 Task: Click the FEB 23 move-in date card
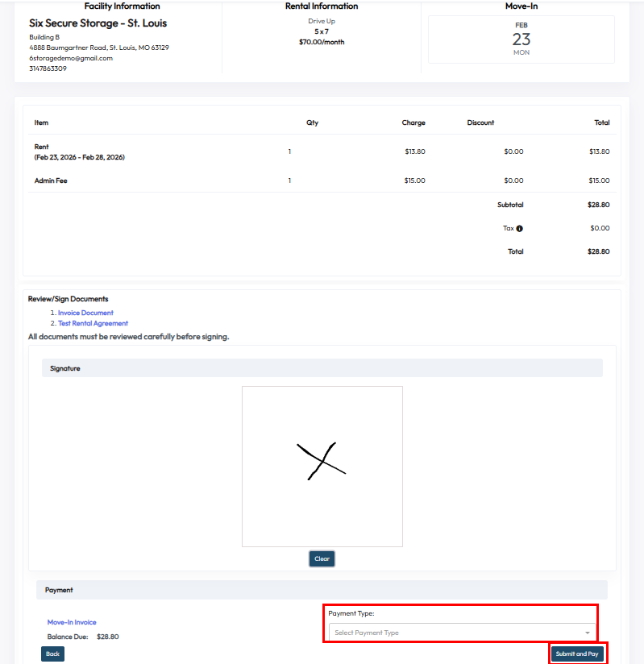coord(521,39)
